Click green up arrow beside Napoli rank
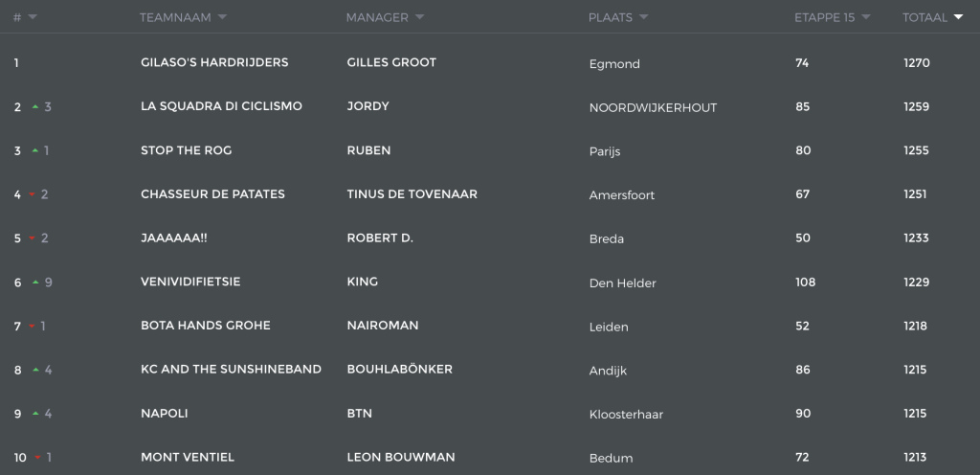 [35, 414]
